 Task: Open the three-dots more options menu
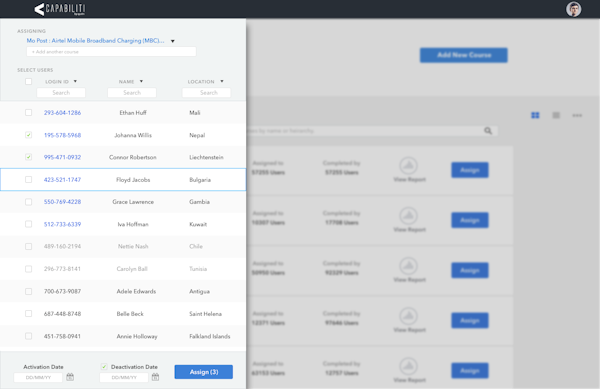tap(577, 115)
